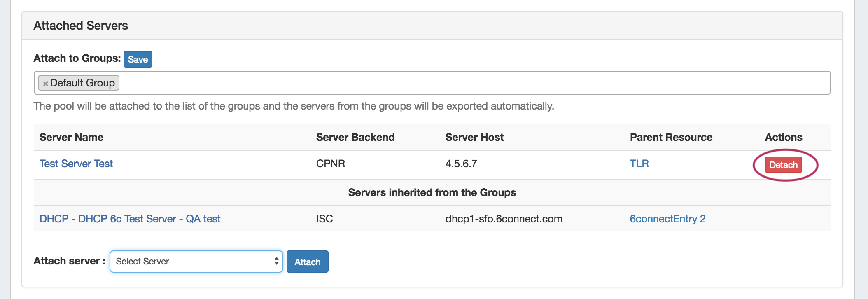Click the Server Backend column header
The image size is (868, 299).
click(x=355, y=137)
